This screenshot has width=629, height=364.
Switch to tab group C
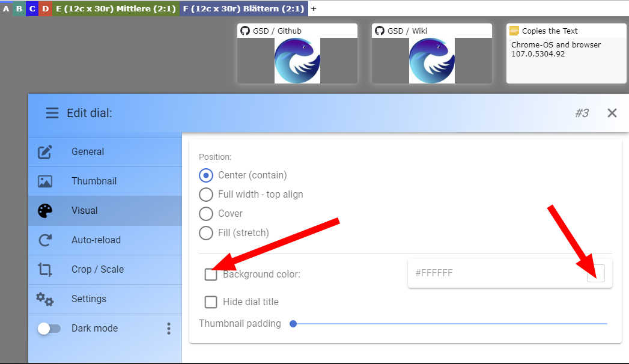point(32,8)
